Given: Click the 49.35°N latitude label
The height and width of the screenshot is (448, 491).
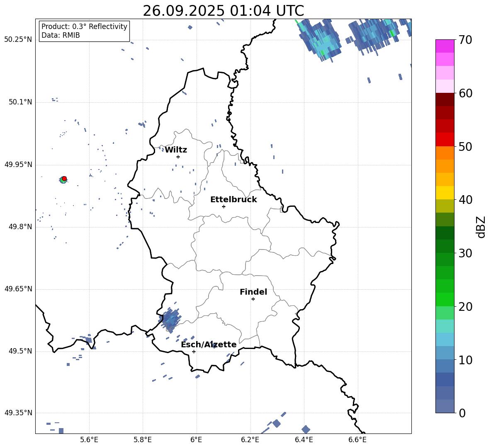Looking at the screenshot, I should 18,413.
